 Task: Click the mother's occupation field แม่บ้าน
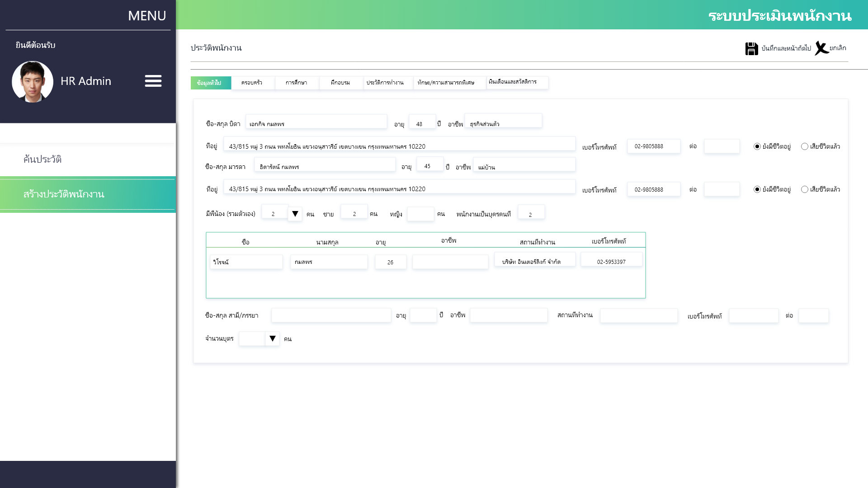pos(524,164)
